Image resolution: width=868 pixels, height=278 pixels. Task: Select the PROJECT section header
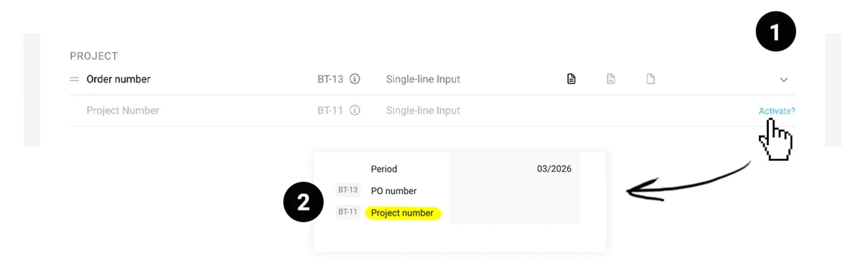tap(94, 56)
